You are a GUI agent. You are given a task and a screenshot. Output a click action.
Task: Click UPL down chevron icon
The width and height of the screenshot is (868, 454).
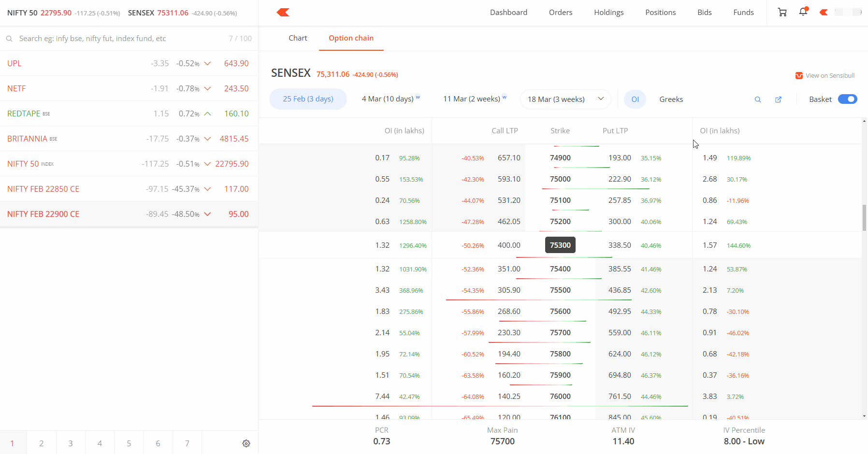tap(207, 63)
